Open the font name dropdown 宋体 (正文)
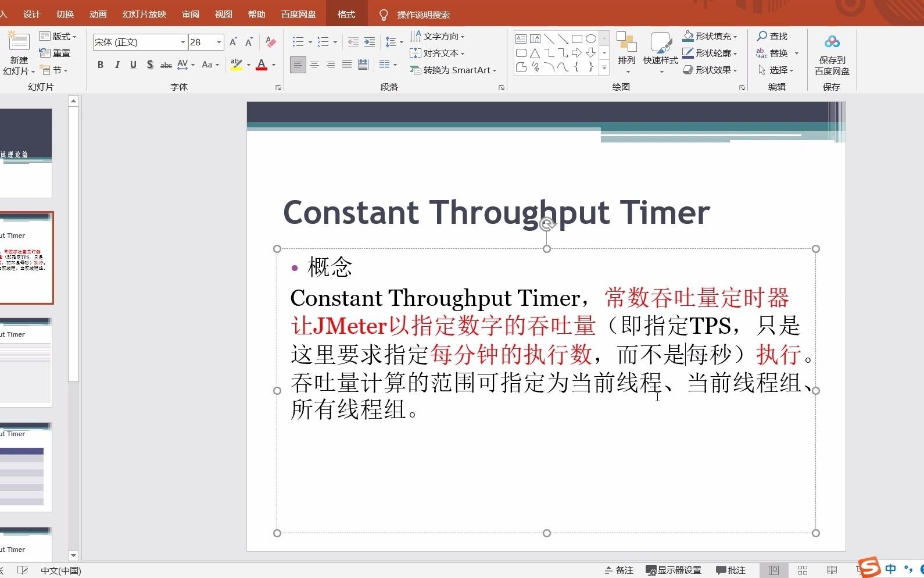This screenshot has width=924, height=578. 182,42
